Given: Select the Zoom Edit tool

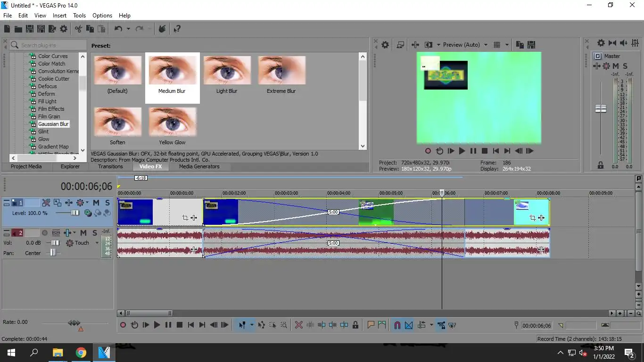Looking at the screenshot, I should pos(284,325).
